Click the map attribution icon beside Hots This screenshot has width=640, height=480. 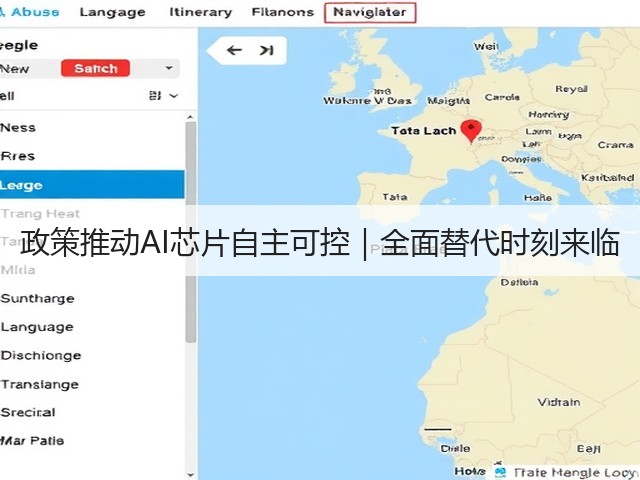[500, 472]
